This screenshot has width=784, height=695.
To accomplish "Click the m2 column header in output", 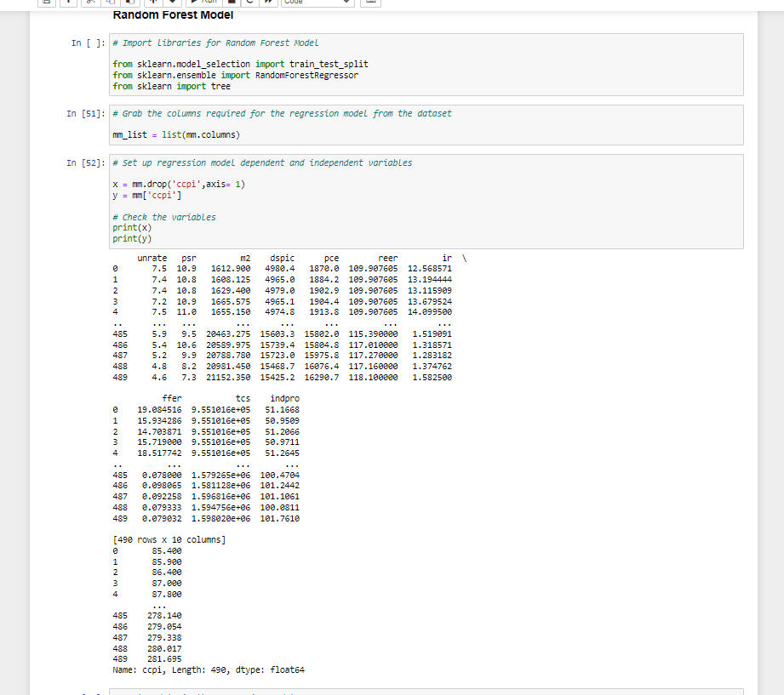I will pos(245,259).
